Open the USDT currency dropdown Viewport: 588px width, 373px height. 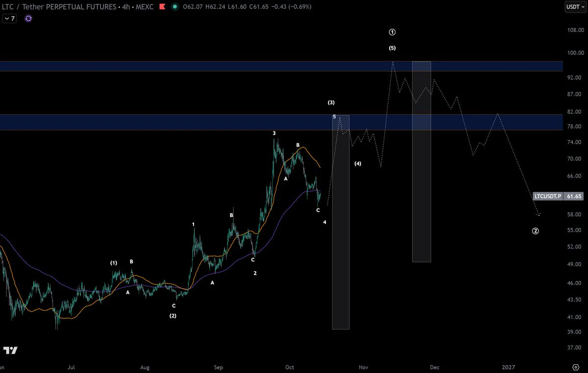coord(576,6)
